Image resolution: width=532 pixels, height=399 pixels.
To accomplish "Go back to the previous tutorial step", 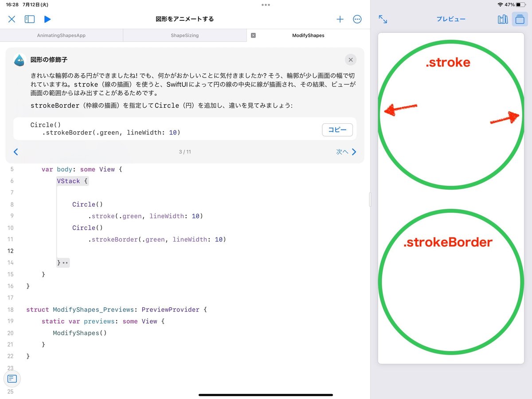I will (16, 152).
